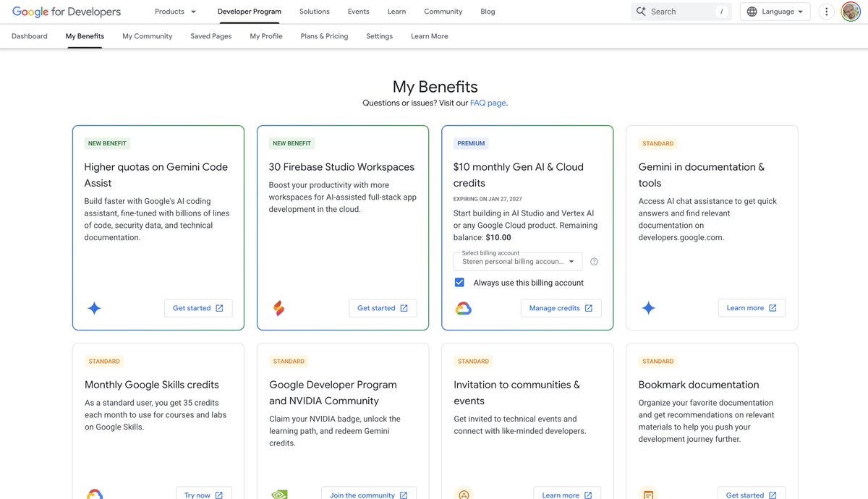This screenshot has height=499, width=868.
Task: Open the user profile avatar
Action: (x=851, y=12)
